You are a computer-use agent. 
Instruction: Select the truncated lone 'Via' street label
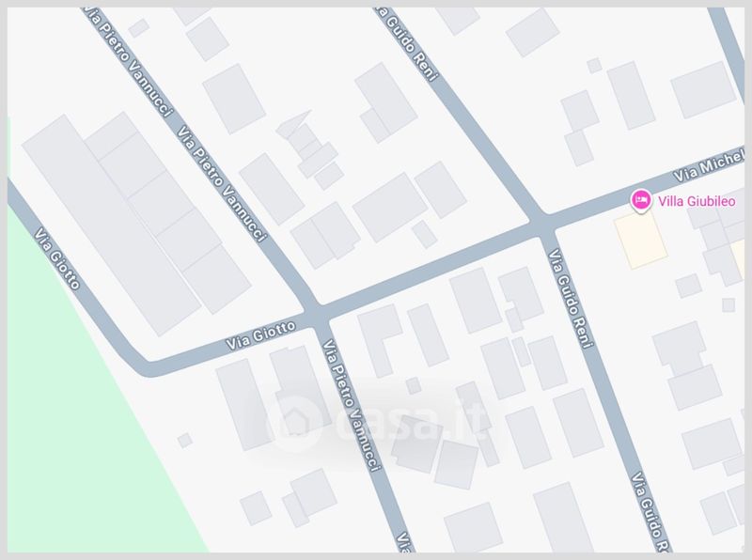point(405,541)
